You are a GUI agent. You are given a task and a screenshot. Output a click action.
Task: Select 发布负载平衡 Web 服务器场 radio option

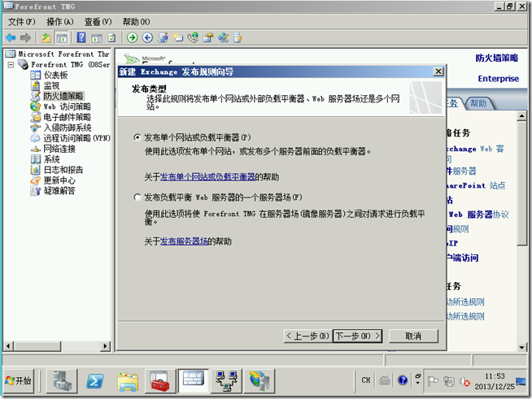click(x=137, y=197)
